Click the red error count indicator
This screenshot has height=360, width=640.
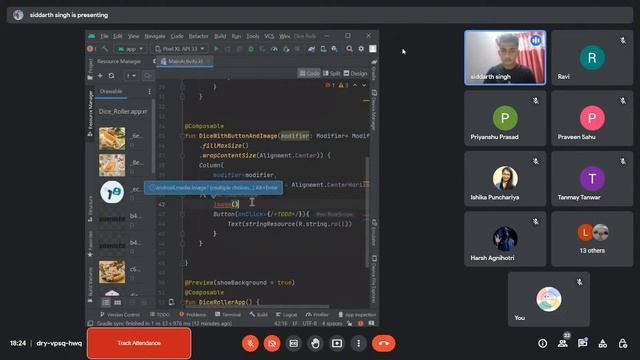330,85
